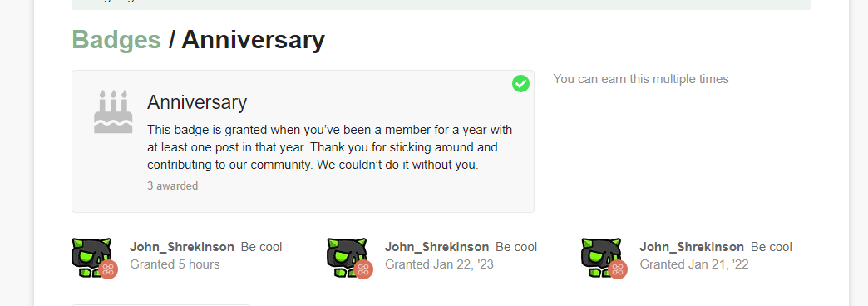Open John_Shrekinson profile above Jan 21, '22
Viewport: 868px width, 306px height.
[x=692, y=247]
